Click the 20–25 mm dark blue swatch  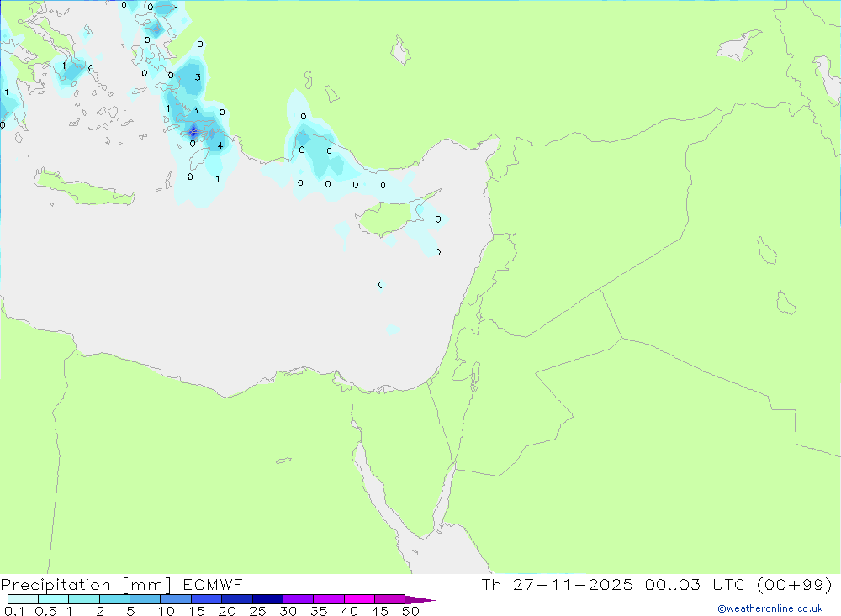pyautogui.click(x=236, y=599)
